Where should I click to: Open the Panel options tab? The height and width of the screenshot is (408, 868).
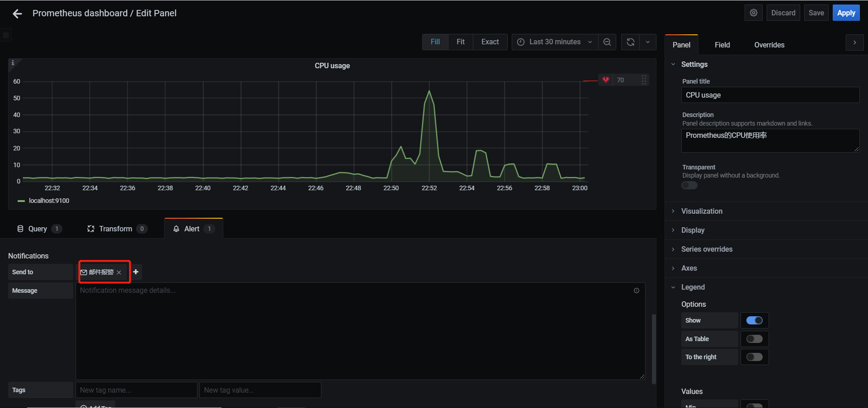point(681,45)
